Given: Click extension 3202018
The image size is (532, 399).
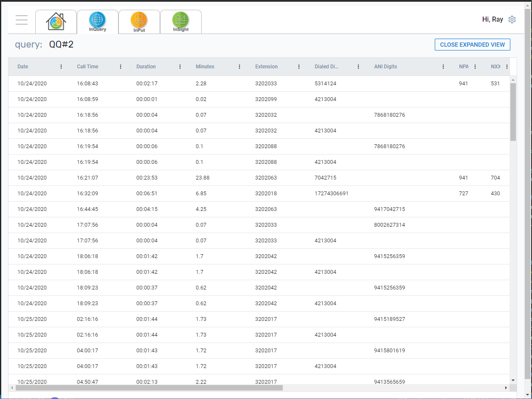Looking at the screenshot, I should click(266, 194).
